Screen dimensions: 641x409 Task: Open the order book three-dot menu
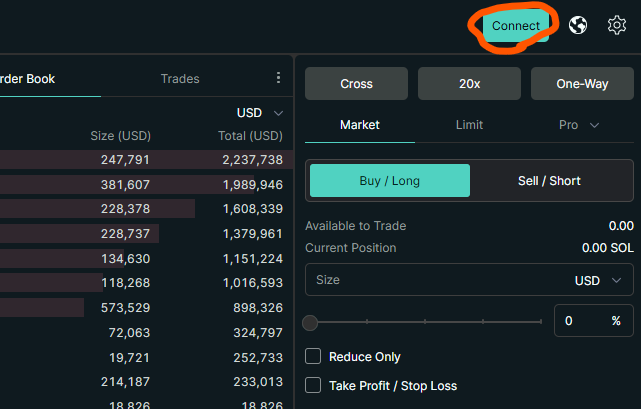[x=278, y=78]
